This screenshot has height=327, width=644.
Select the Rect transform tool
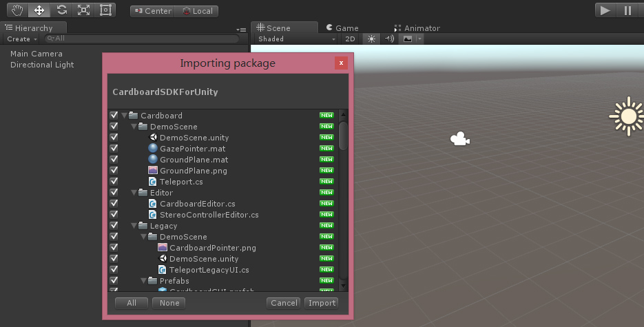click(x=105, y=10)
